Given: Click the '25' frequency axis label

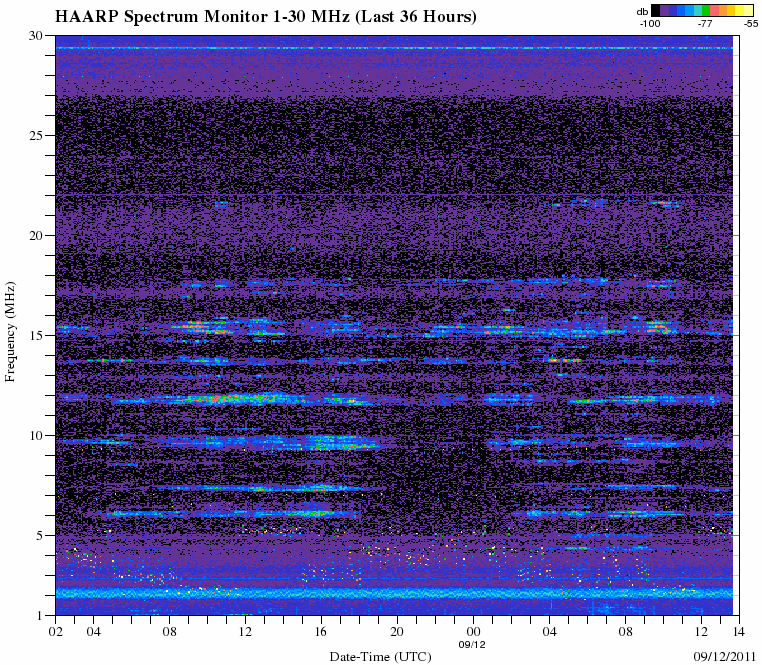Looking at the screenshot, I should point(37,135).
